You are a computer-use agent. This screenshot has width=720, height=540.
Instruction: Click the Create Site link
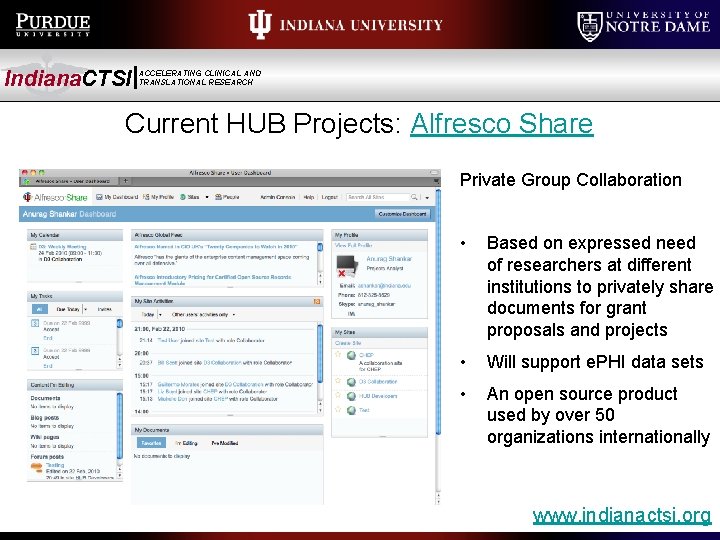[x=348, y=343]
